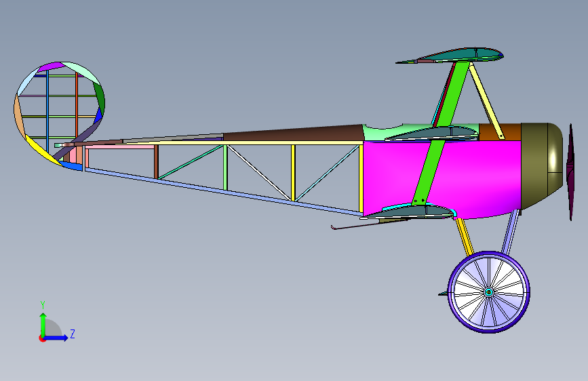This screenshot has width=588, height=381.
Task: Select the purple segment atop the rudder rim
Action: tap(52, 66)
